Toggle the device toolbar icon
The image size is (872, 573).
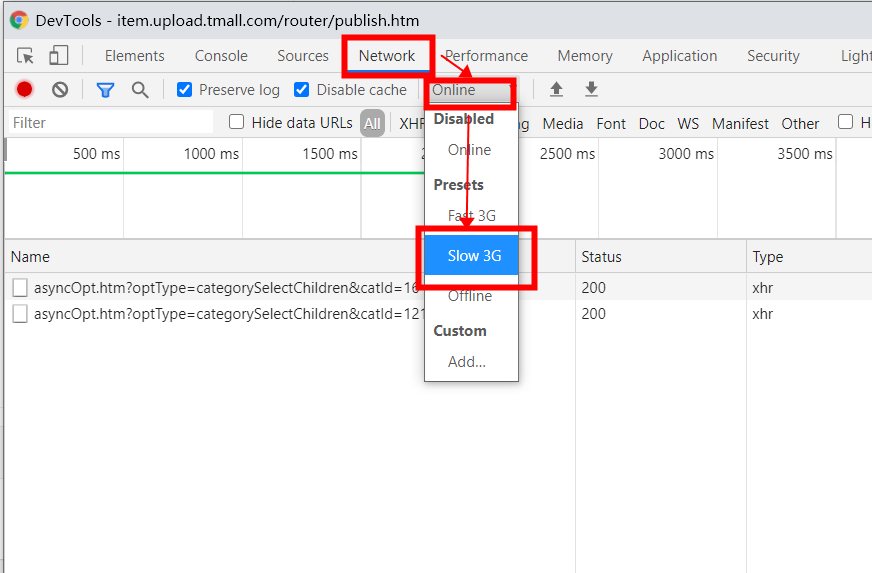coord(58,56)
